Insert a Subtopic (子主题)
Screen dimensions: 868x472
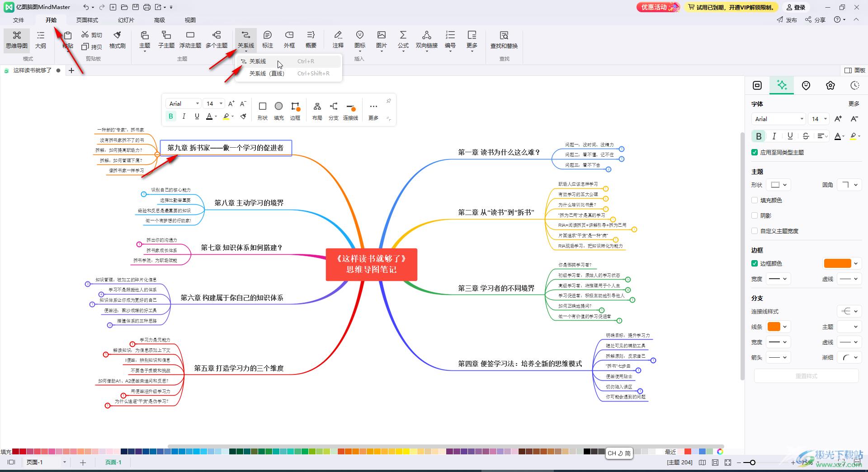click(166, 40)
